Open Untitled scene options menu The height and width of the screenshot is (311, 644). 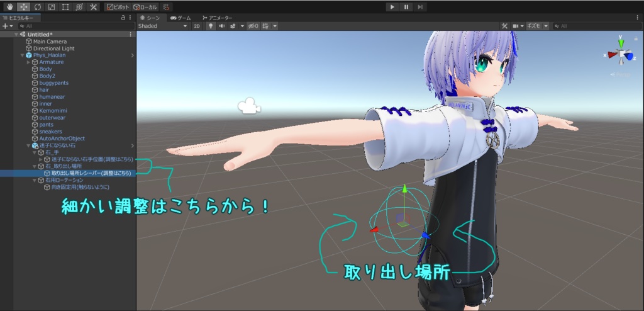pos(131,35)
